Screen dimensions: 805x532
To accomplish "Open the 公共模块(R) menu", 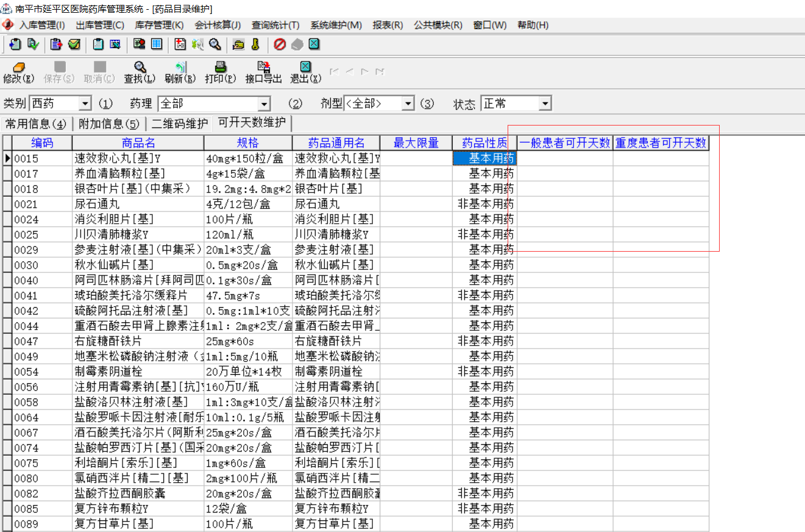I will click(438, 25).
